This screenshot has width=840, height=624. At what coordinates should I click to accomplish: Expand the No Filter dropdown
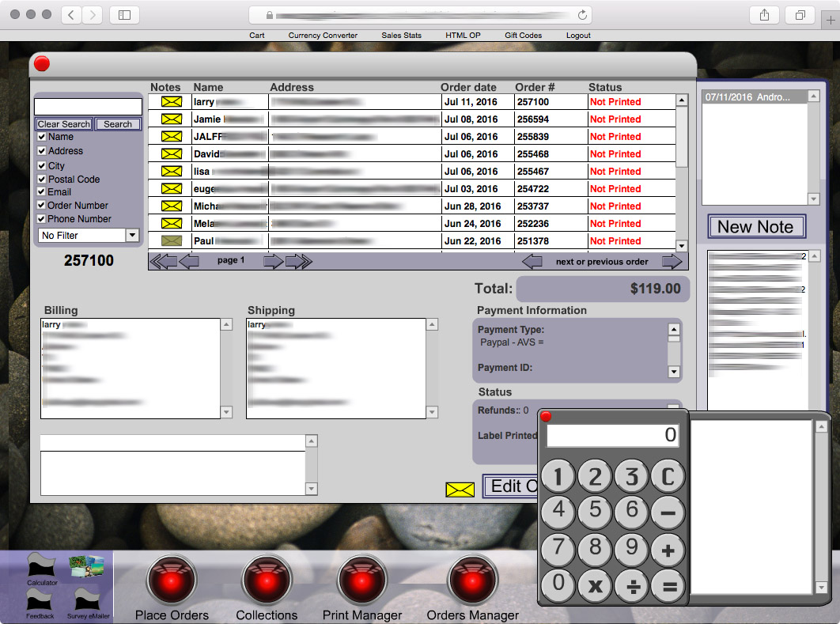[x=132, y=236]
